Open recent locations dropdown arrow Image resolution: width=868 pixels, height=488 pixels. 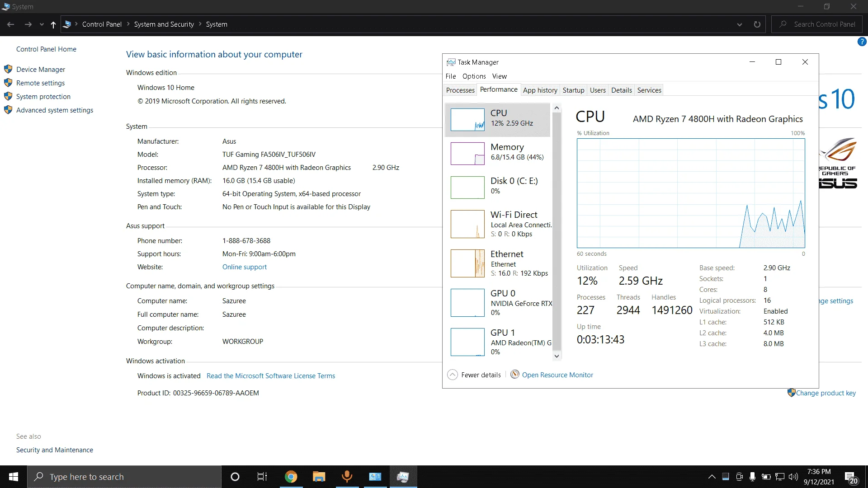(x=42, y=24)
